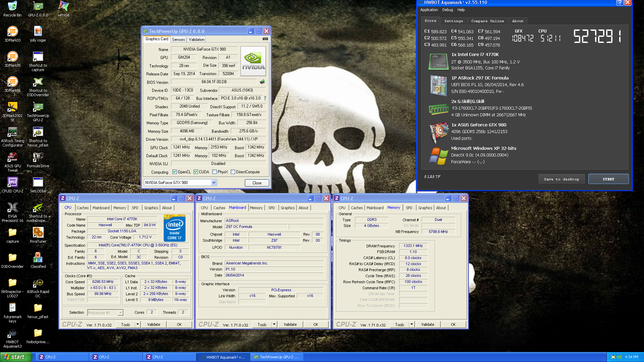Launch ASRock Rapid OC icon
The height and width of the screenshot is (362, 644).
pos(38,288)
